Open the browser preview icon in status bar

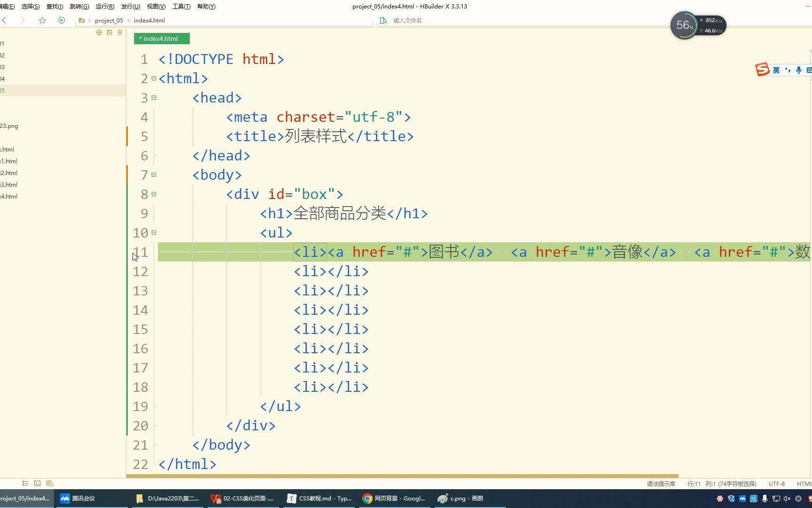[50, 483]
